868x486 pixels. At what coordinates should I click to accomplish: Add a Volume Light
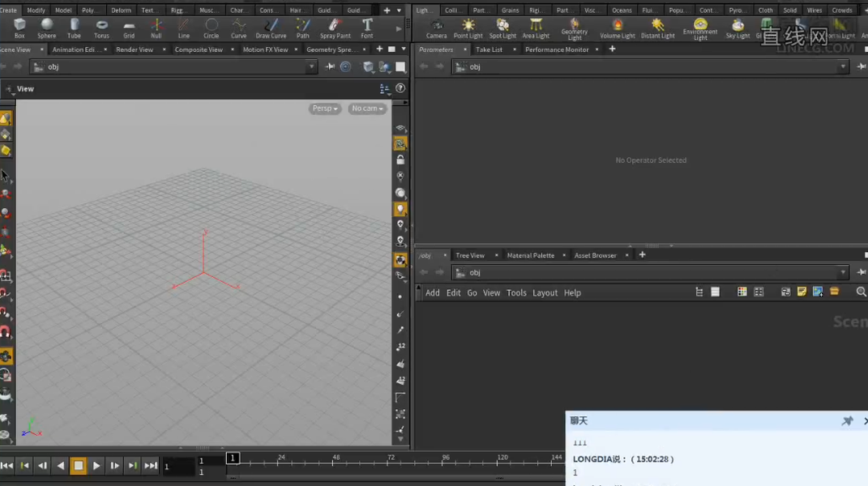point(618,28)
